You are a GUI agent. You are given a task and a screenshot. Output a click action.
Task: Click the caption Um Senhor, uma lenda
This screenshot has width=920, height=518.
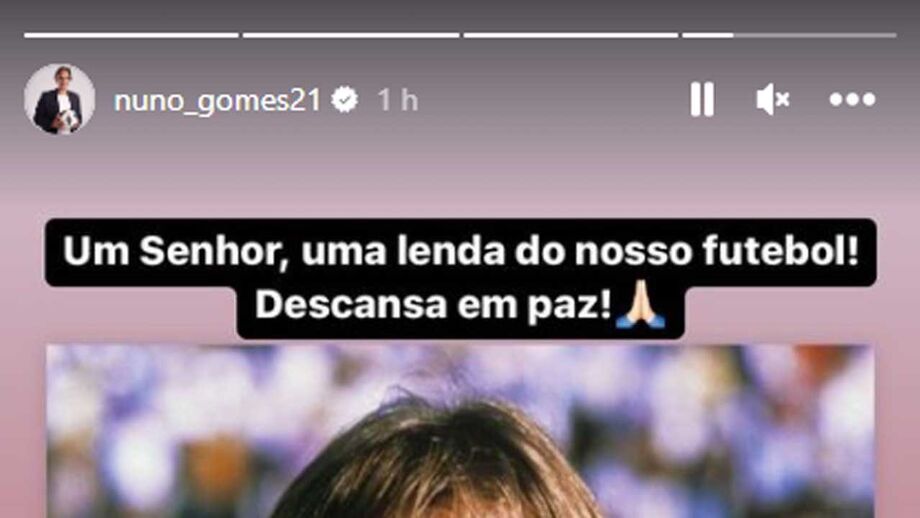[283, 251]
